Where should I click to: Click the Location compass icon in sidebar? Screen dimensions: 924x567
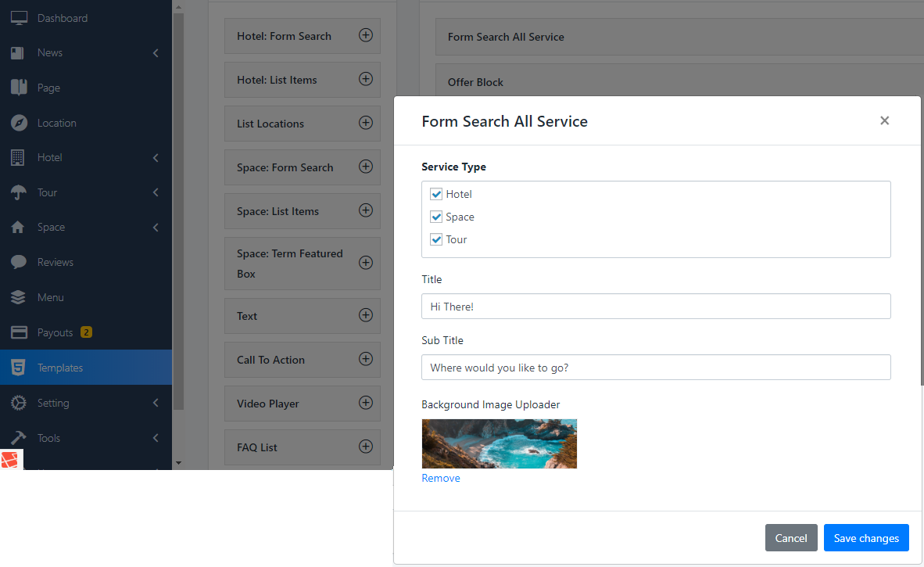tap(19, 123)
